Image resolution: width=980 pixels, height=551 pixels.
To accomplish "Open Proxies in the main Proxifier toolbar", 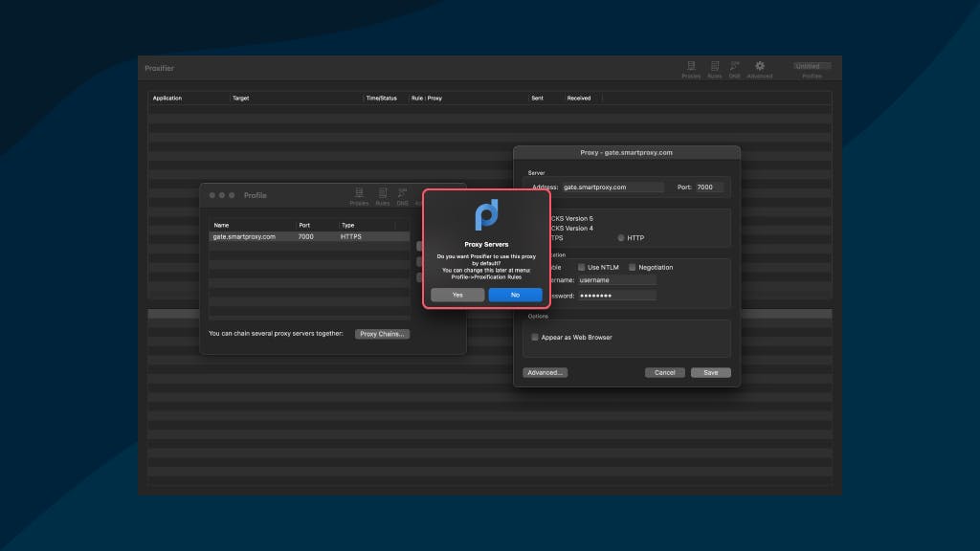I will click(691, 69).
